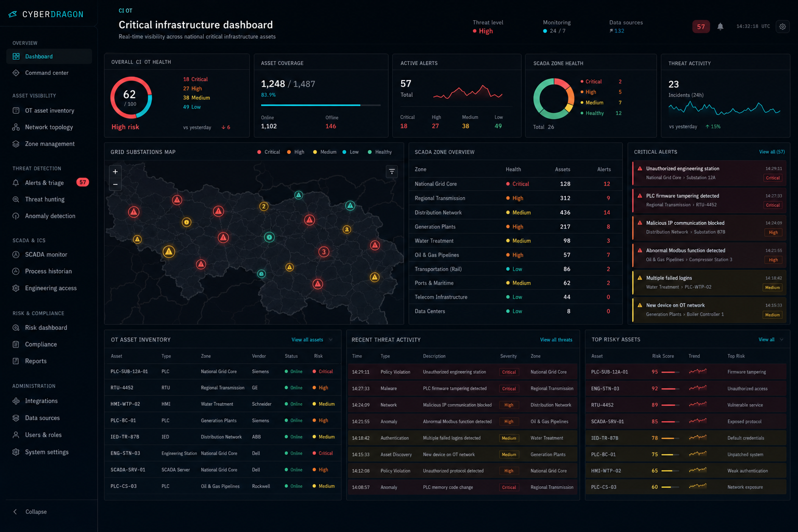Image resolution: width=798 pixels, height=532 pixels.
Task: Open Alerts & triage in the sidebar
Action: pos(49,182)
